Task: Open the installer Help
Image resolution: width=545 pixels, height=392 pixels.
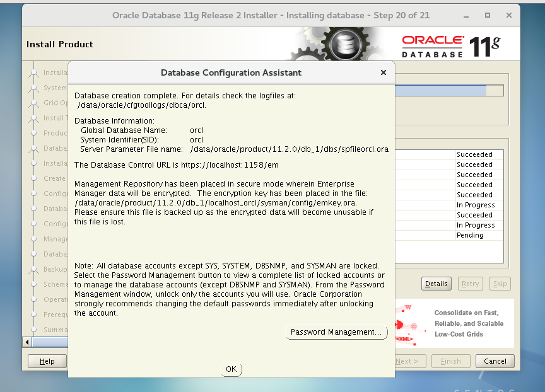Action: point(47,361)
